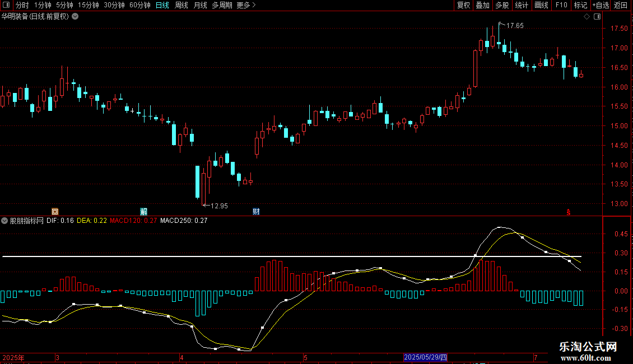Click the 12.95 low price label
This screenshot has width=633, height=364.
219,206
